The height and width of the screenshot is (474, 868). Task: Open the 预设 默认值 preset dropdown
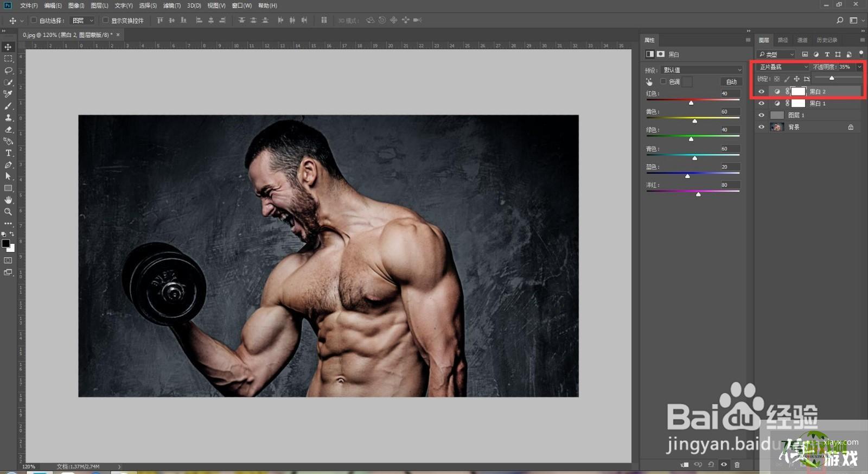click(x=702, y=69)
